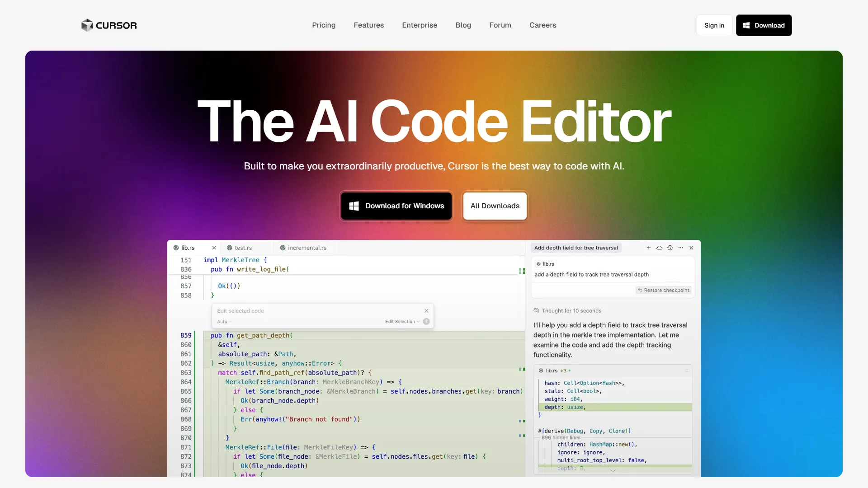The image size is (868, 488).
Task: Click the Cursor logo in the navbar
Action: click(x=108, y=25)
